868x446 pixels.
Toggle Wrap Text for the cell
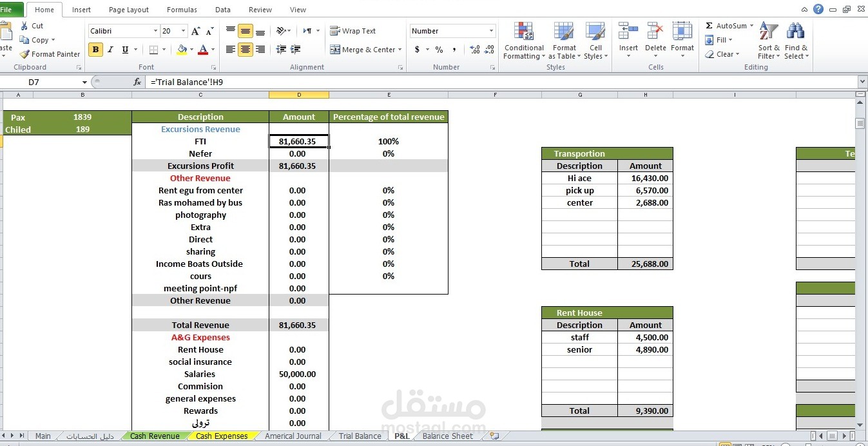353,31
